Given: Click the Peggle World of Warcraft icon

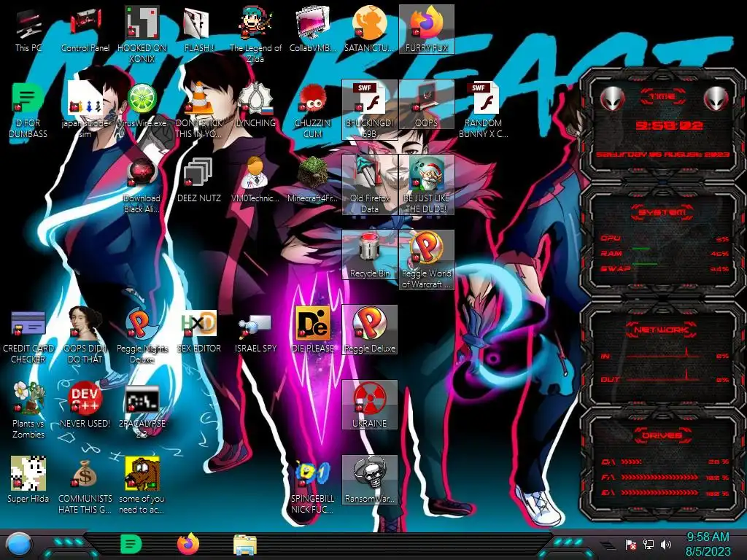Looking at the screenshot, I should (x=426, y=260).
